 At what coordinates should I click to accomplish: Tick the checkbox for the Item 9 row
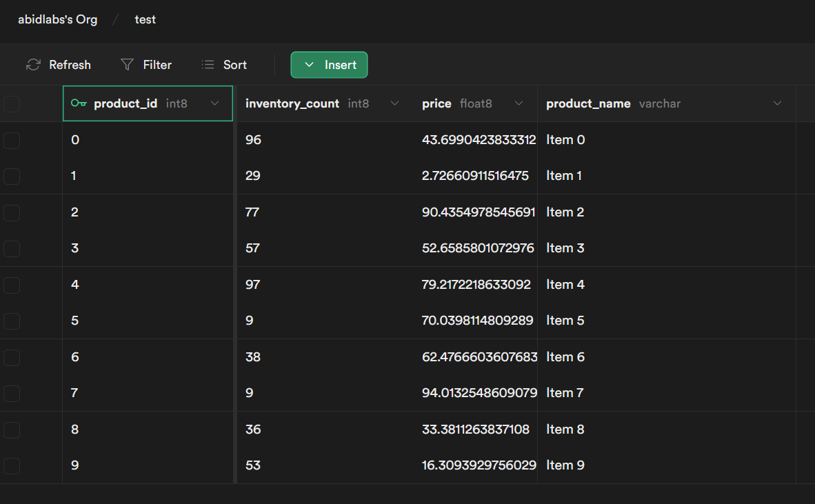coord(12,466)
